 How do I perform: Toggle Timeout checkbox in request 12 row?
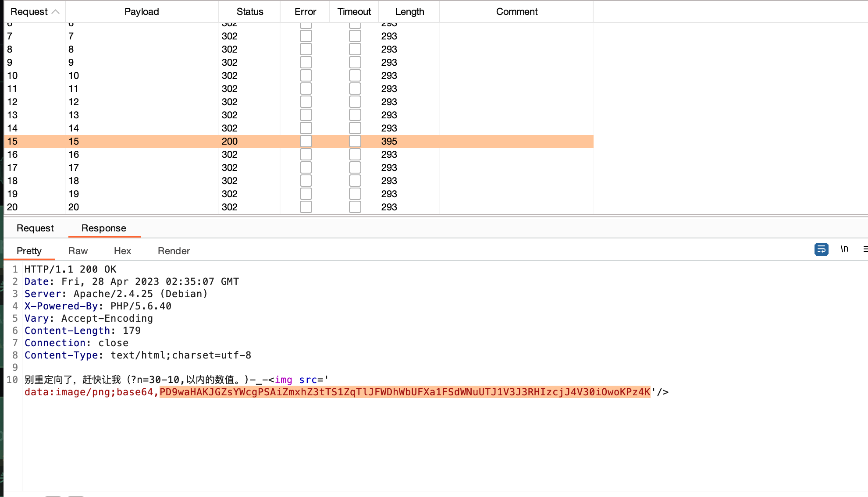(355, 102)
